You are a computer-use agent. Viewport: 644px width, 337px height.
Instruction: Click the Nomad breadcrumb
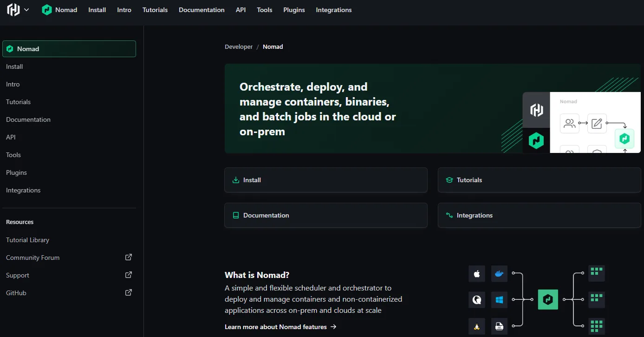(x=273, y=46)
